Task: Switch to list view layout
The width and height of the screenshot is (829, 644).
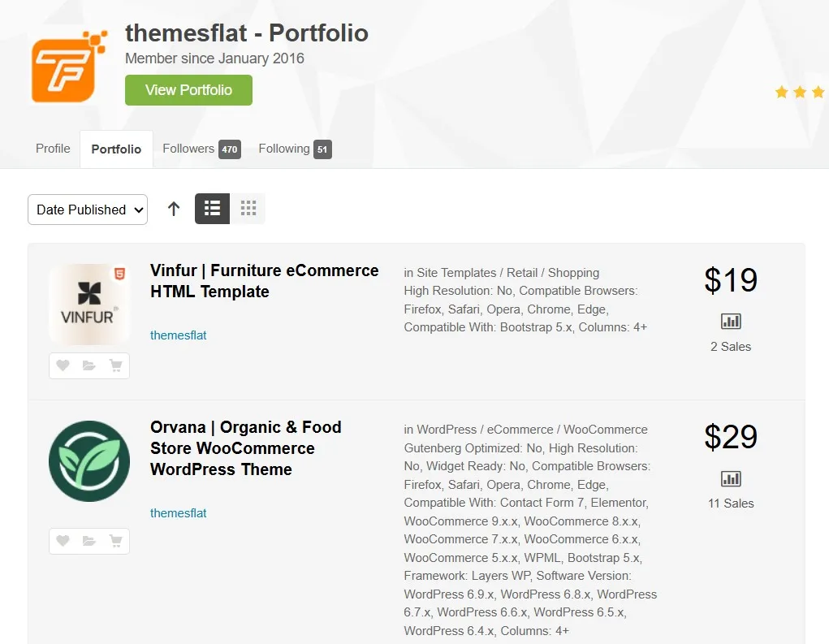Action: (212, 209)
